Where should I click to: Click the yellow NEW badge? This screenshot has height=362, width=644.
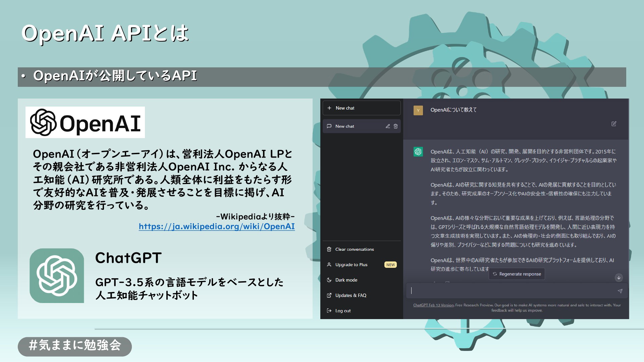pos(390,264)
